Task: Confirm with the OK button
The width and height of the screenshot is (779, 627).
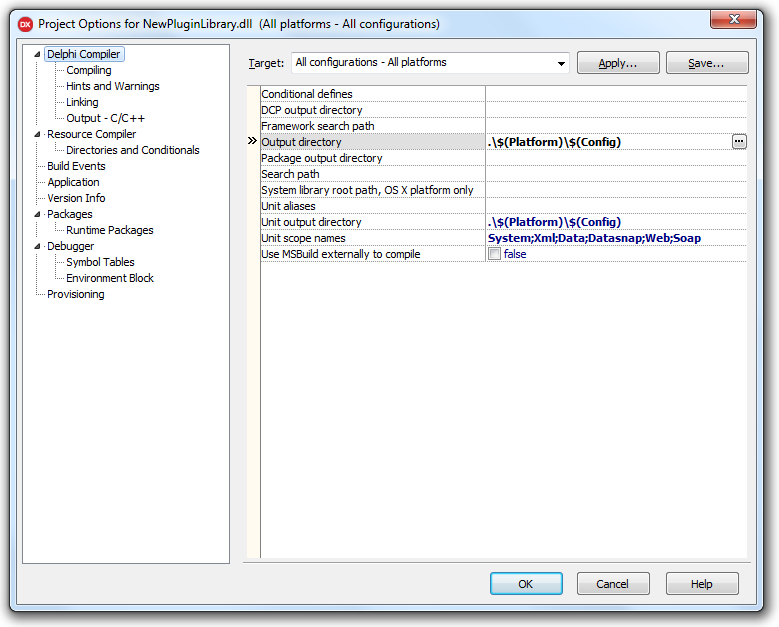Action: pyautogui.click(x=526, y=584)
